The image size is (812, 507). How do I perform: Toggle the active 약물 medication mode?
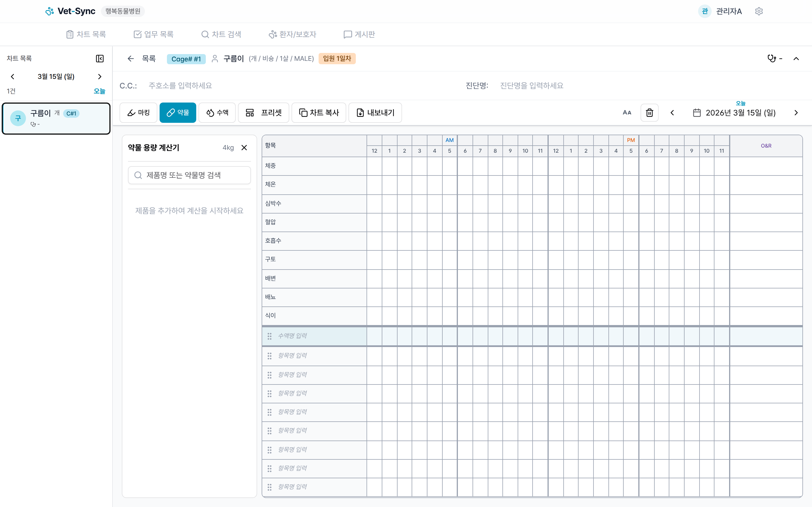tap(178, 112)
